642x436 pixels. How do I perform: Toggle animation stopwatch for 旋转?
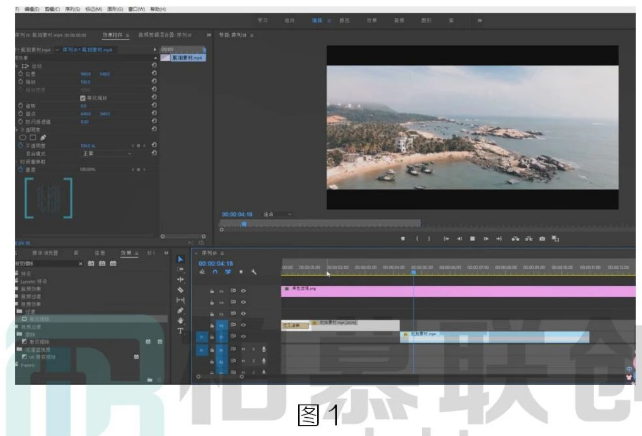point(21,106)
